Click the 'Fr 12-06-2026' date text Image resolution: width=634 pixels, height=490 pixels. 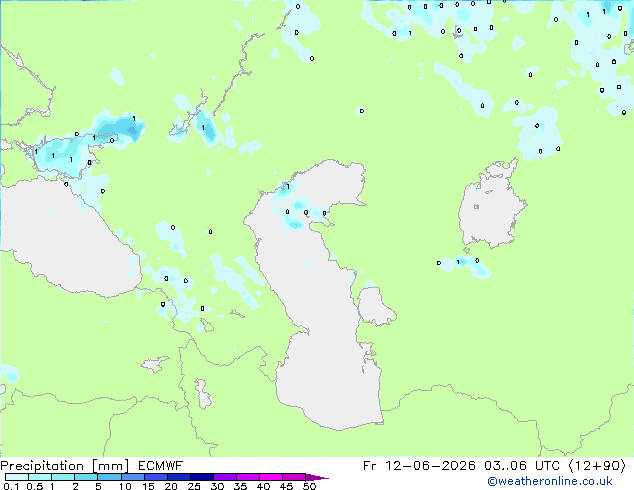419,466
